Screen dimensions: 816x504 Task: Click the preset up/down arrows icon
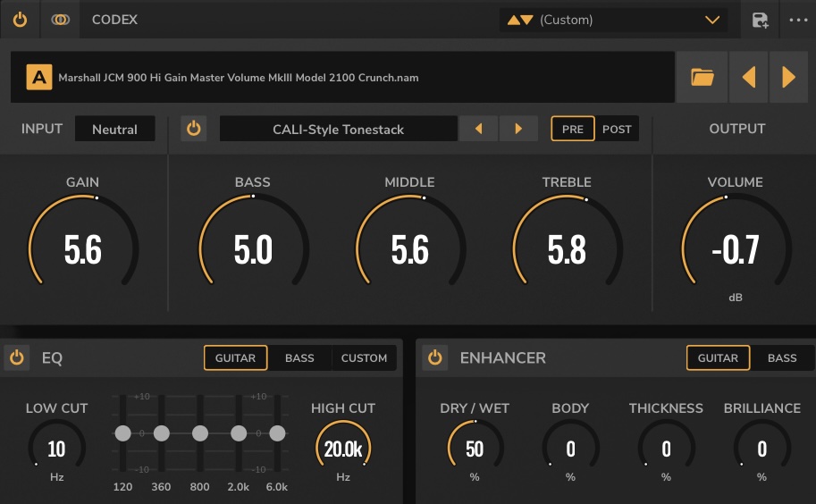(520, 20)
